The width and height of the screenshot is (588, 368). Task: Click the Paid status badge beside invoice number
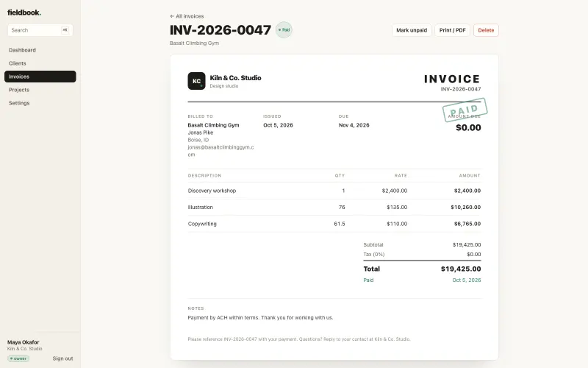point(284,29)
